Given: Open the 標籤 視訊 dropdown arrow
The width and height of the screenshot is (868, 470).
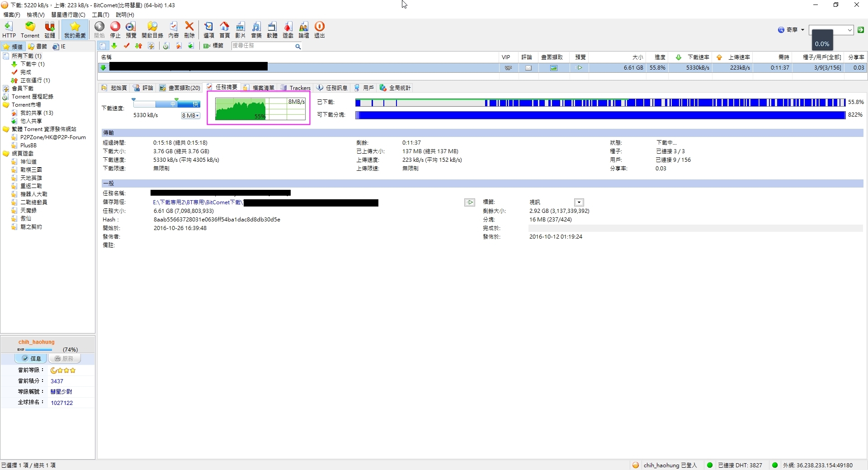Looking at the screenshot, I should (579, 202).
